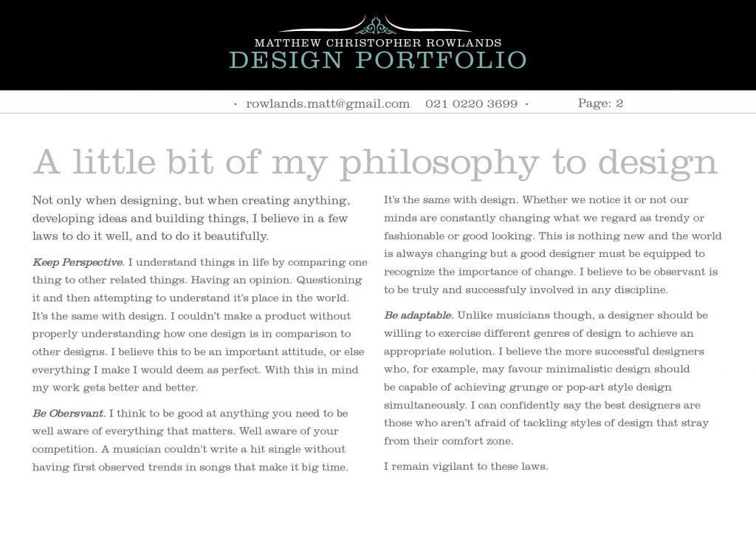
Task: Click the Be Obersvant italic heading
Action: tap(69, 414)
